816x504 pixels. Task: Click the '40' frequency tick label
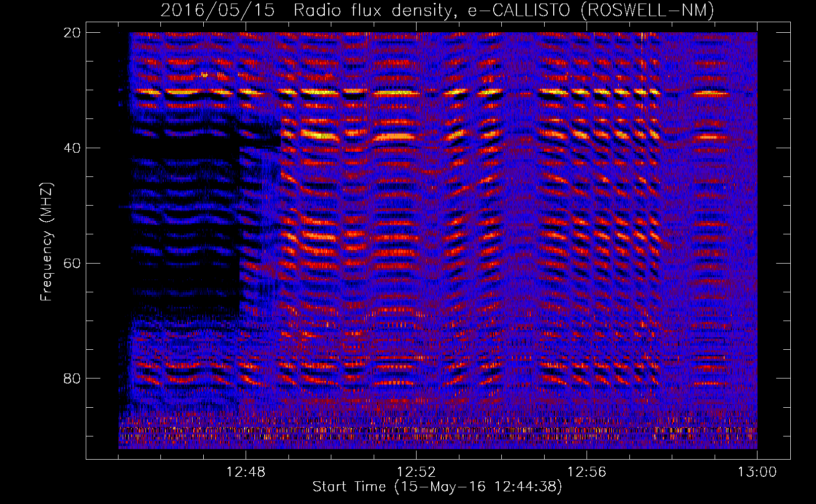coord(72,148)
